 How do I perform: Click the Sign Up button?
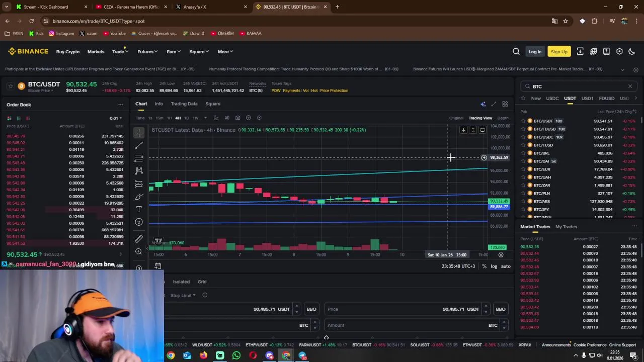[559, 52]
